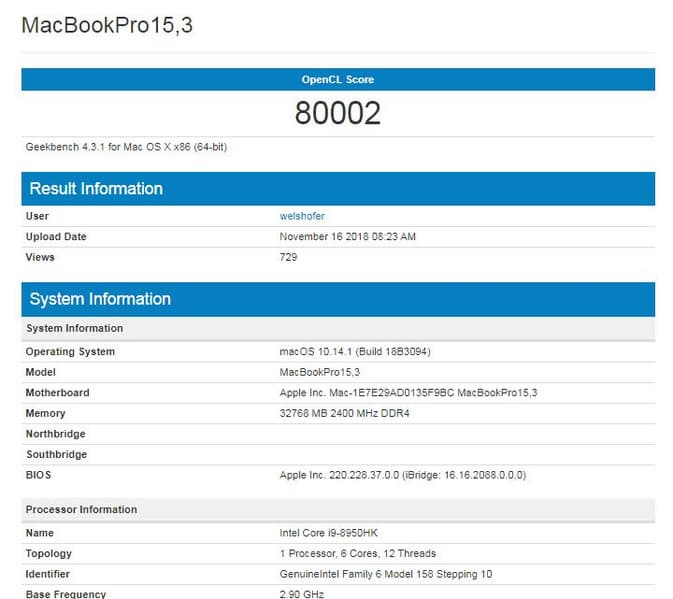Click the Memory label
The height and width of the screenshot is (599, 673).
pyautogui.click(x=45, y=413)
